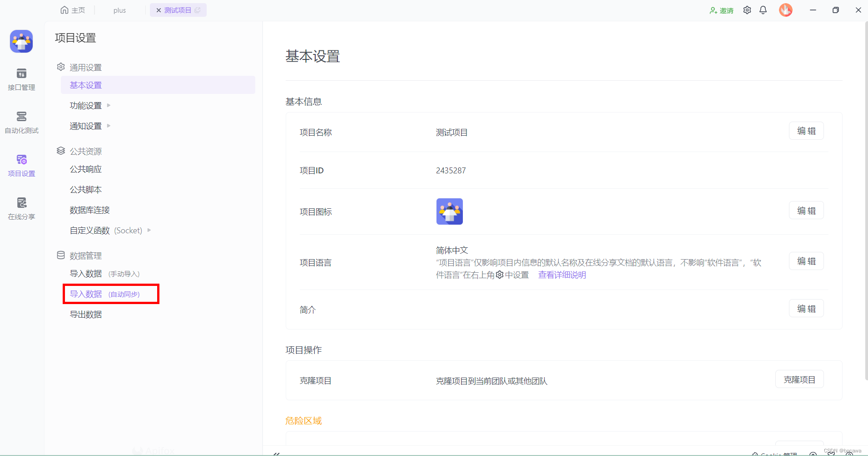Open the 接口管理 sidebar section
Viewport: 868px width, 457px height.
[21, 79]
